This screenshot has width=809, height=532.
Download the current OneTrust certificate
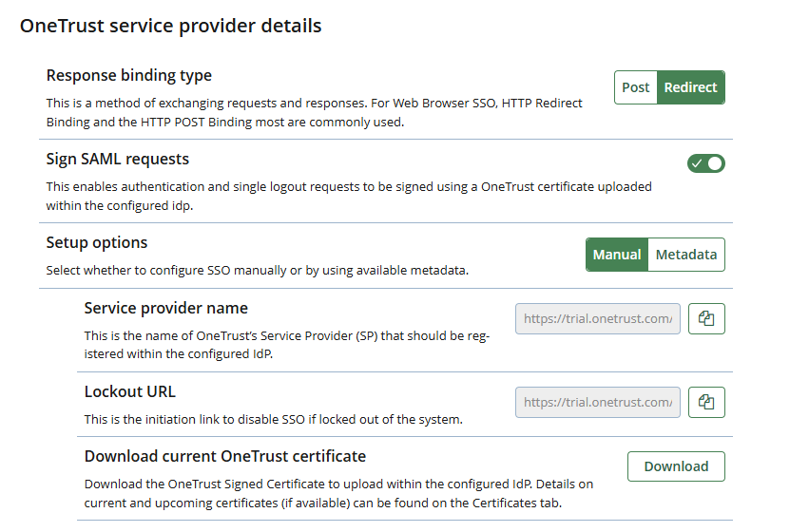pyautogui.click(x=676, y=466)
